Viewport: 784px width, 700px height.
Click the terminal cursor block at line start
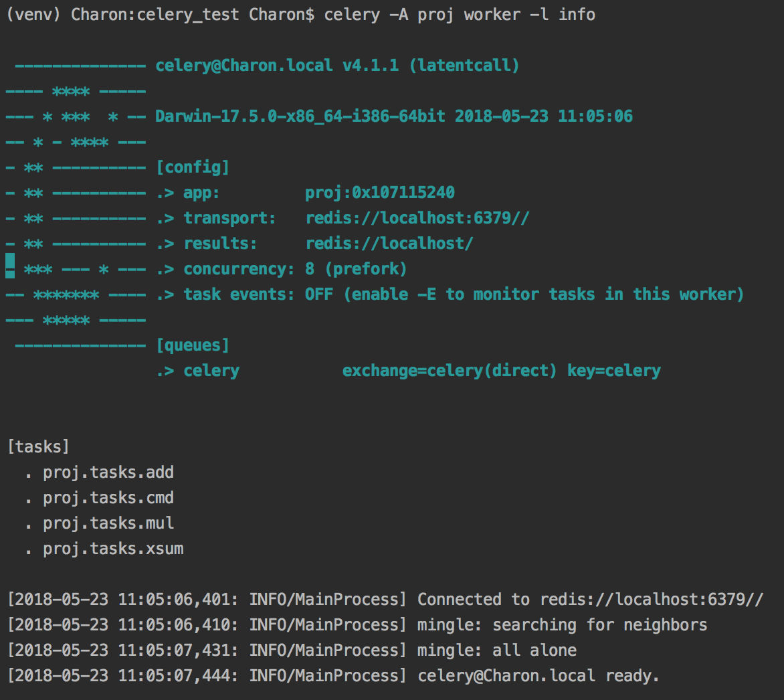point(10,269)
